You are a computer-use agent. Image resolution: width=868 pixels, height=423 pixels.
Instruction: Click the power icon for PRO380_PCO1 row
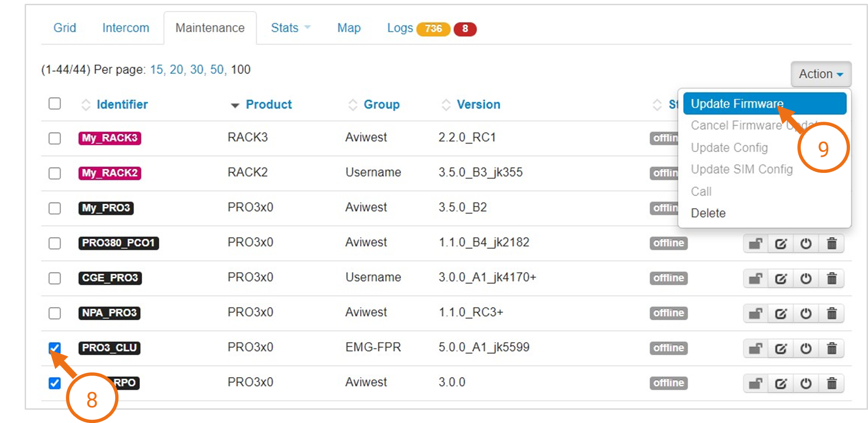(806, 243)
